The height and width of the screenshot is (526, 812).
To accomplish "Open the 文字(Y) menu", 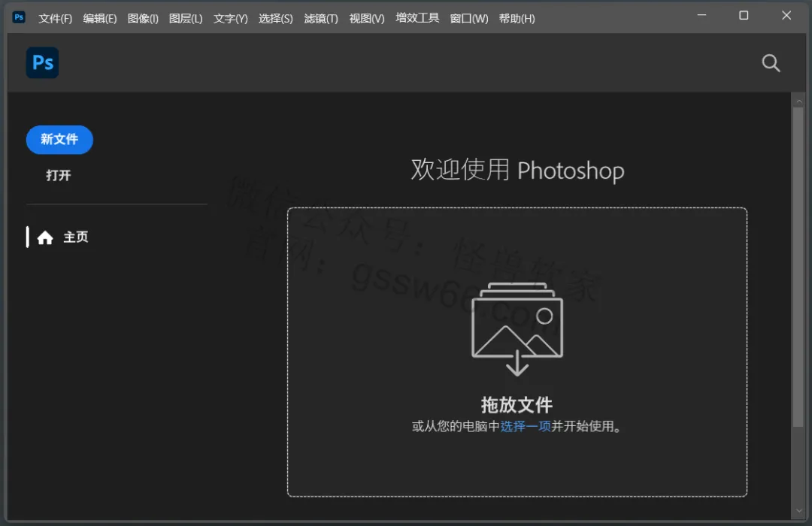I will [231, 19].
